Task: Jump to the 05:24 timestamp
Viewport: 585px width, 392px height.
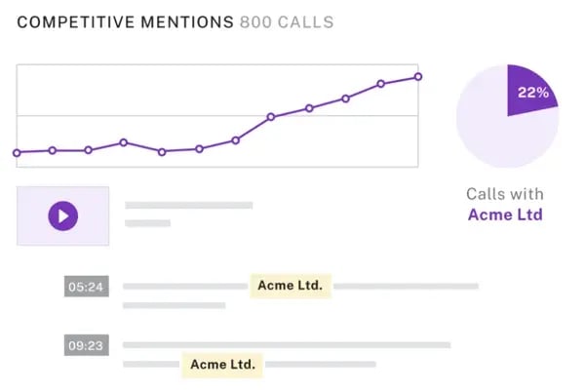Action: click(x=86, y=287)
